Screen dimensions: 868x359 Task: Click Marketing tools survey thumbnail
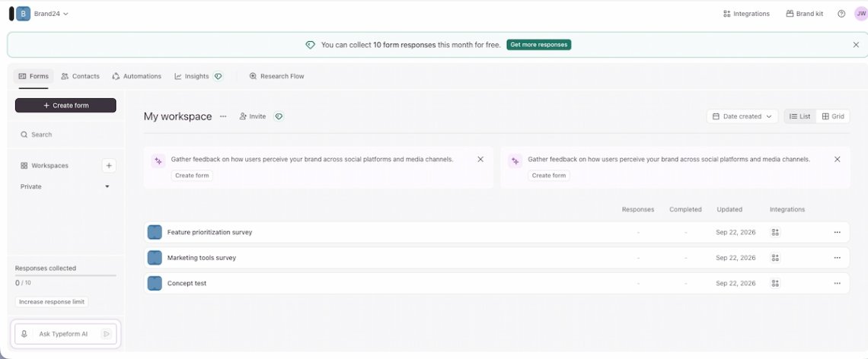[155, 258]
